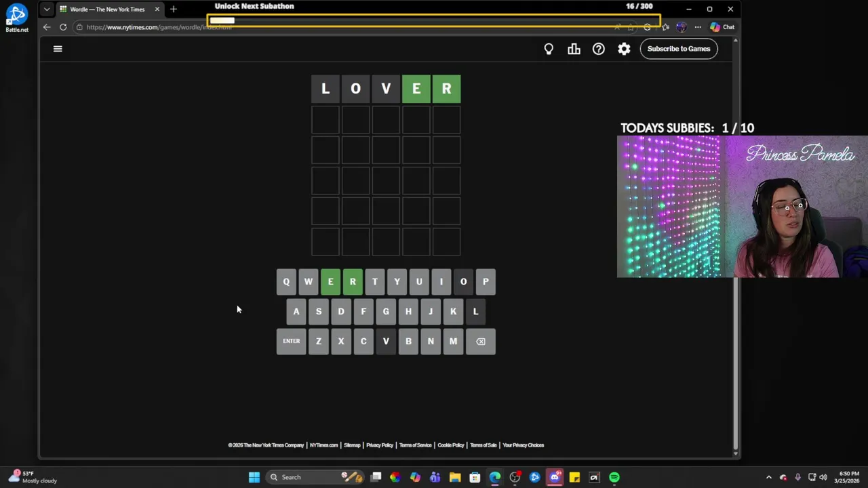Tap the D key
Screen dimensions: 868x488
coord(341,312)
